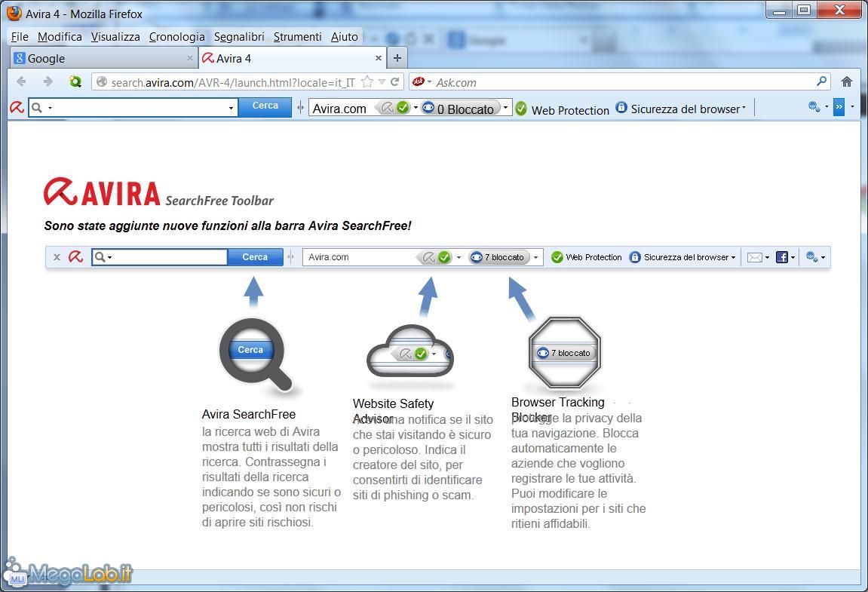Open the Modifica menu
868x592 pixels.
[60, 36]
